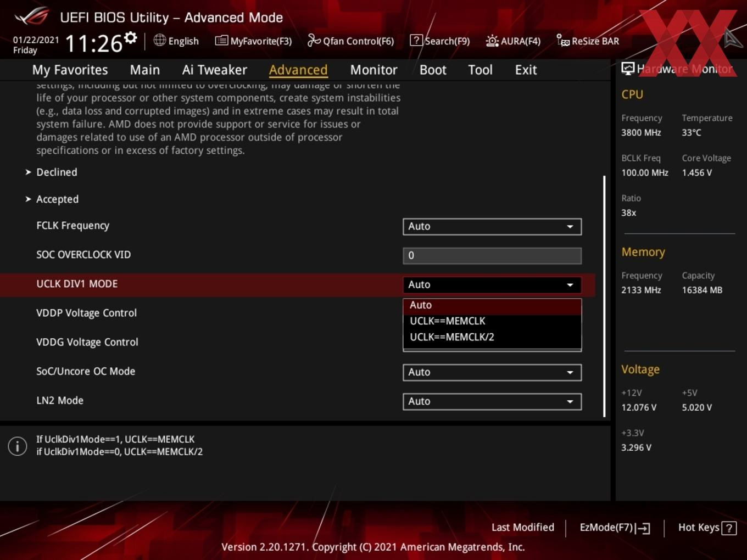Click the ROG logo icon
This screenshot has width=747, height=560.
[31, 16]
